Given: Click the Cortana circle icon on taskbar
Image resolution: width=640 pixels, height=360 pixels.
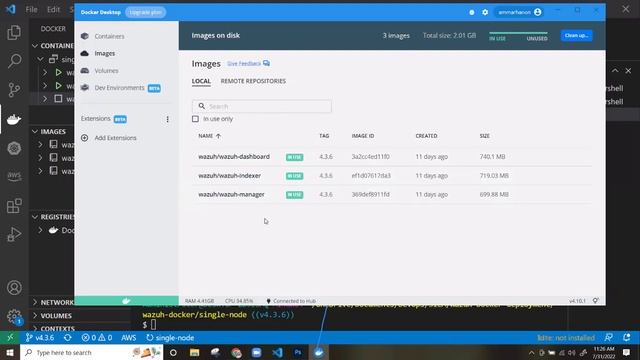Looking at the screenshot, I should tap(173, 352).
